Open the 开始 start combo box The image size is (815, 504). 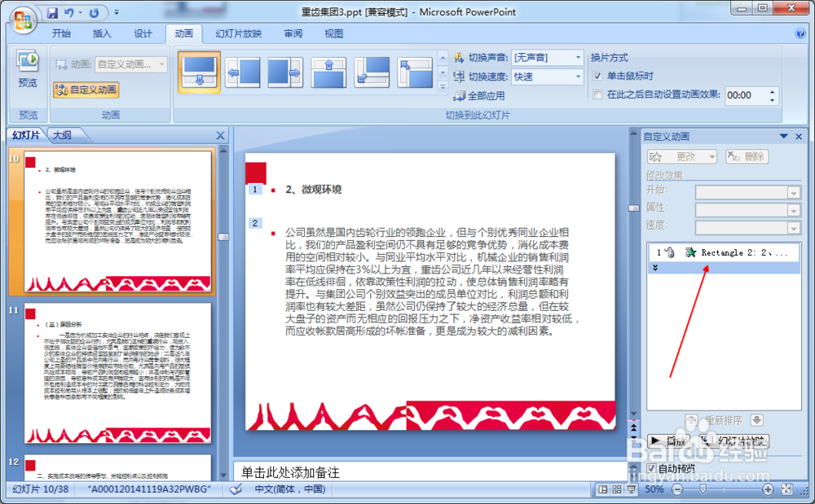748,193
